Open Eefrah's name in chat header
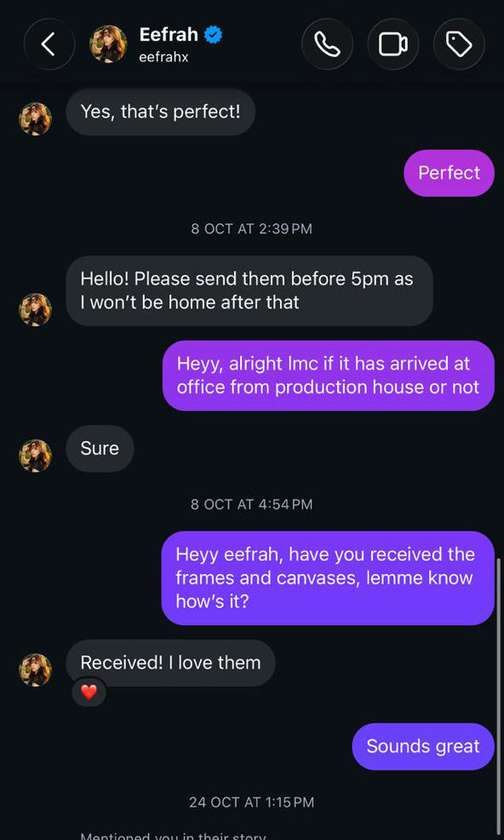Viewport: 504px width, 840px height. tap(169, 35)
